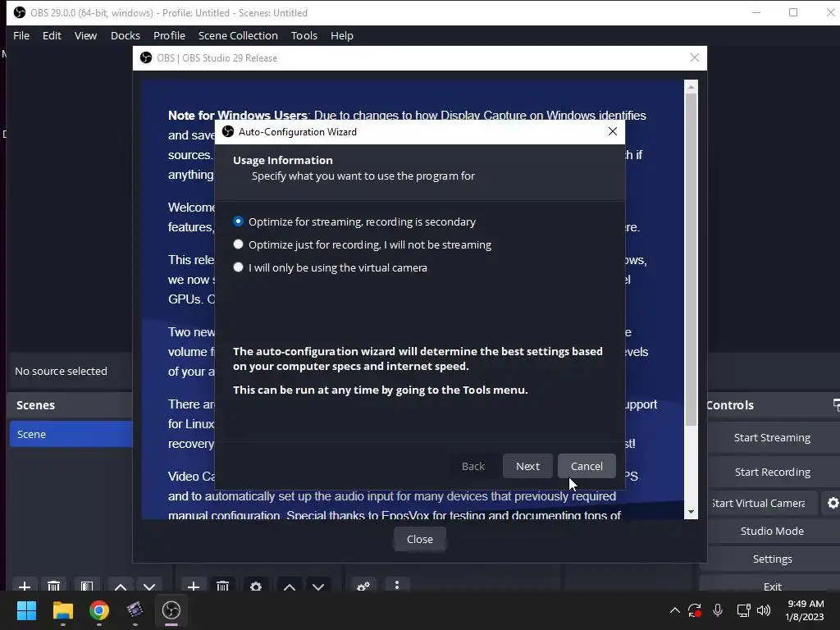Click release notes scroll up arrow

coord(691,86)
